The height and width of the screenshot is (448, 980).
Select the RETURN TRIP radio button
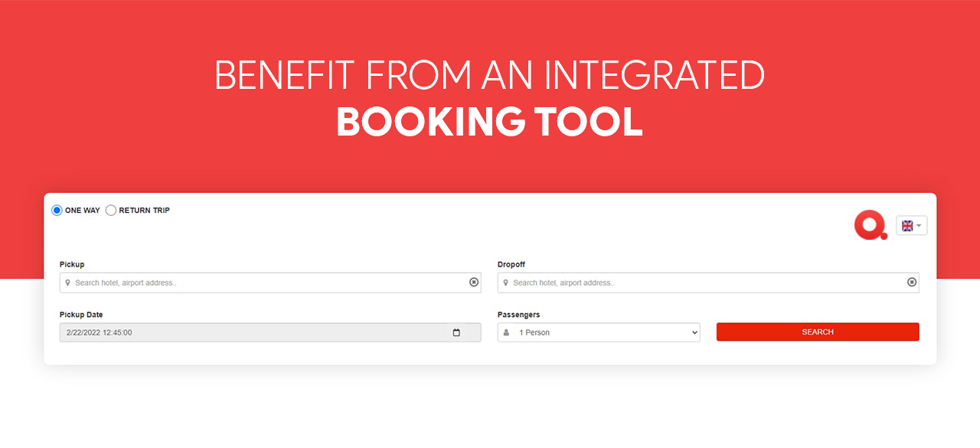111,211
